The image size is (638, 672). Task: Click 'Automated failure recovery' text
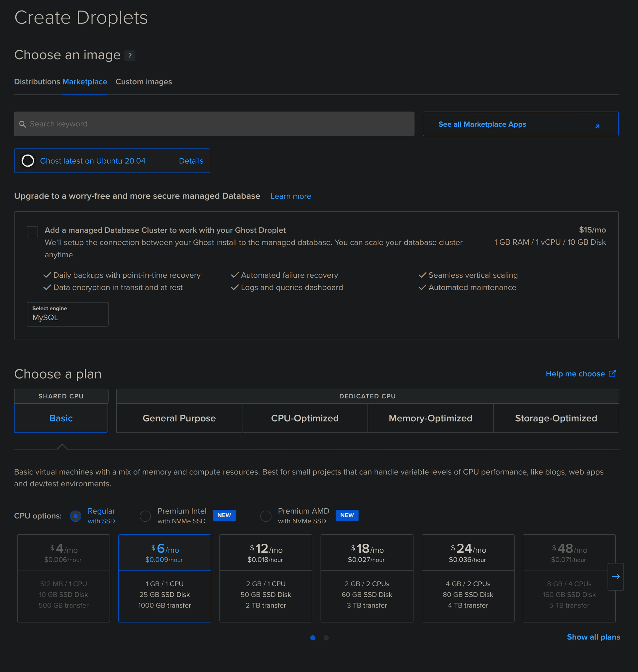(x=289, y=275)
